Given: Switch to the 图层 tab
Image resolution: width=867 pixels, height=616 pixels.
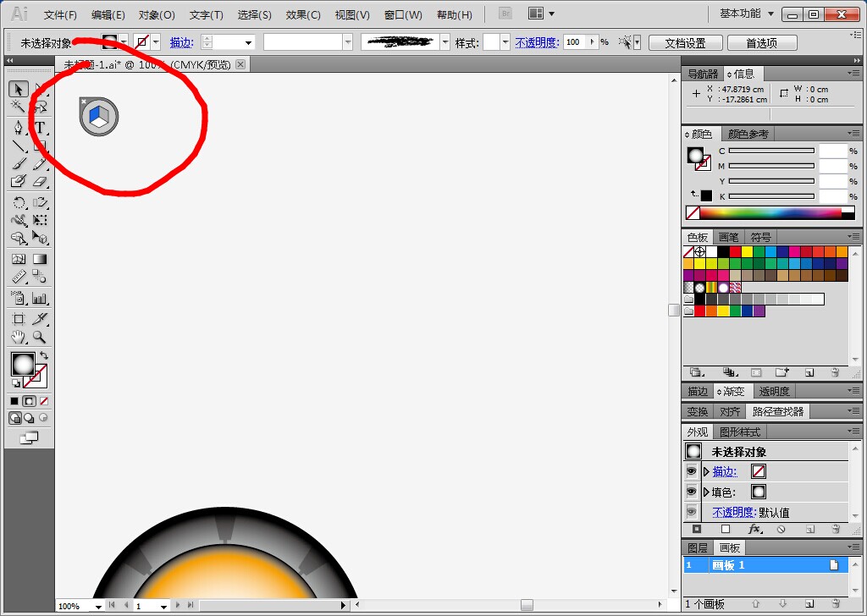Looking at the screenshot, I should (x=698, y=547).
